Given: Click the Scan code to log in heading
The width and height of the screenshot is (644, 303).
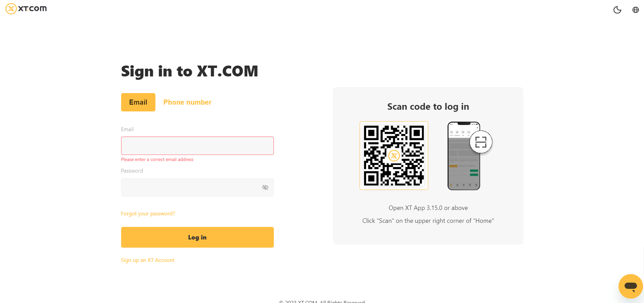Looking at the screenshot, I should coord(428,107).
